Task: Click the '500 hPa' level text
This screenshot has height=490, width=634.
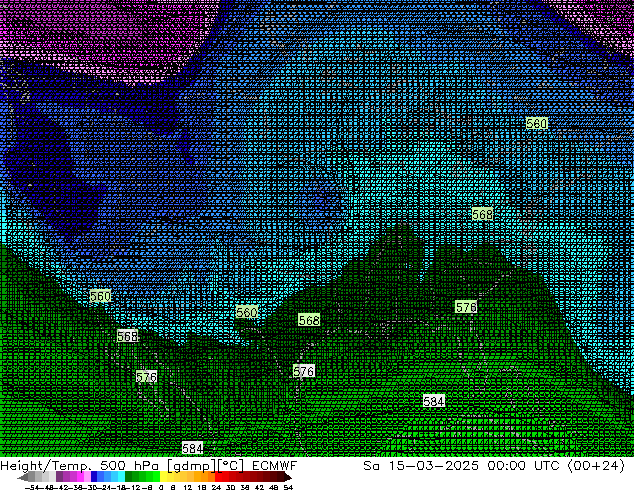Action: 129,466
